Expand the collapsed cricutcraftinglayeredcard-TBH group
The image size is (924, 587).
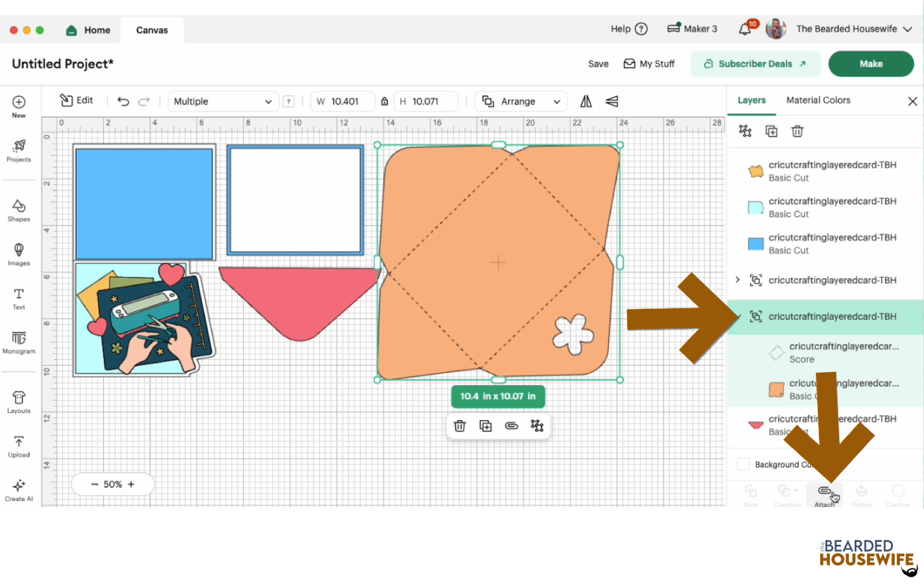click(737, 280)
